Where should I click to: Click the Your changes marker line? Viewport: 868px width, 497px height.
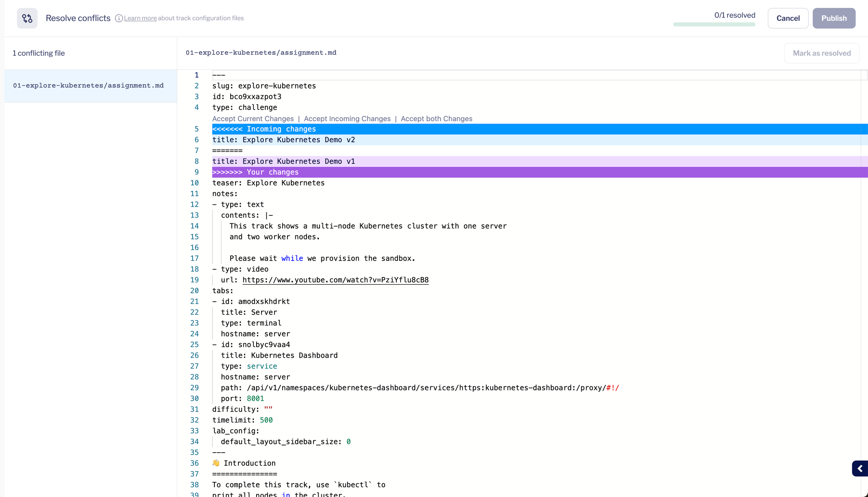274,172
